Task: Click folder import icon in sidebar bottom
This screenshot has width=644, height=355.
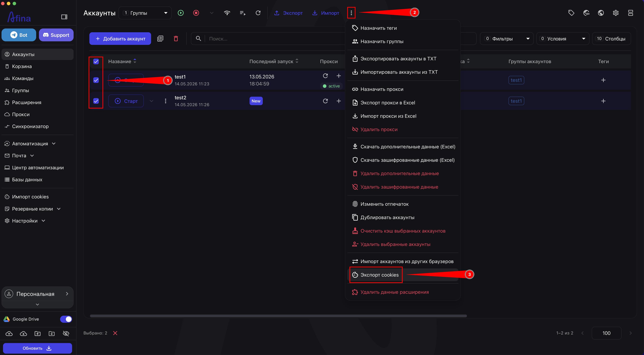Action: [52, 334]
